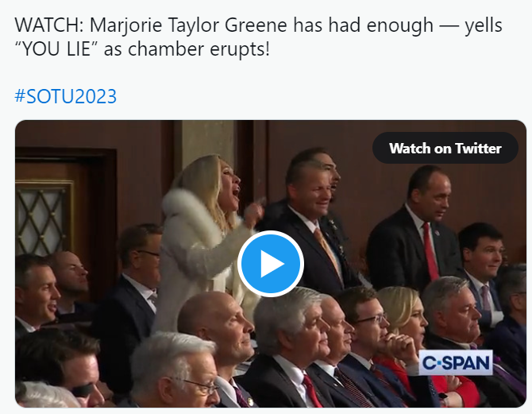Click the "YOU LIE" as chamber erupts text line
532x414 pixels.
click(x=142, y=49)
